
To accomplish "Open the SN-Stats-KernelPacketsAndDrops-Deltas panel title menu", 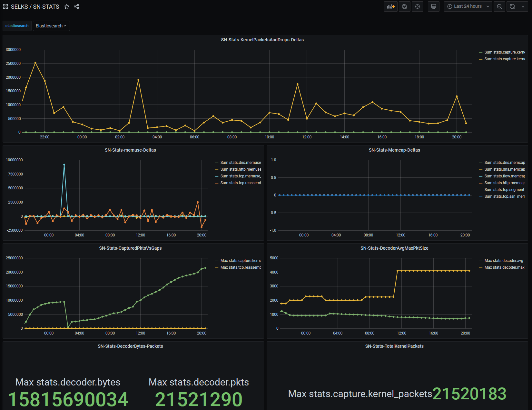I will point(262,40).
